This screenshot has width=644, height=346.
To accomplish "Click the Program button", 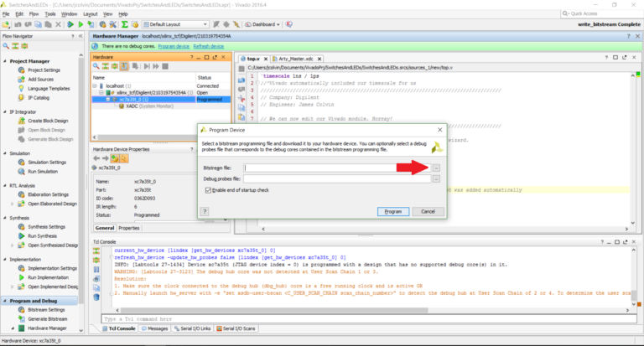I will click(392, 212).
